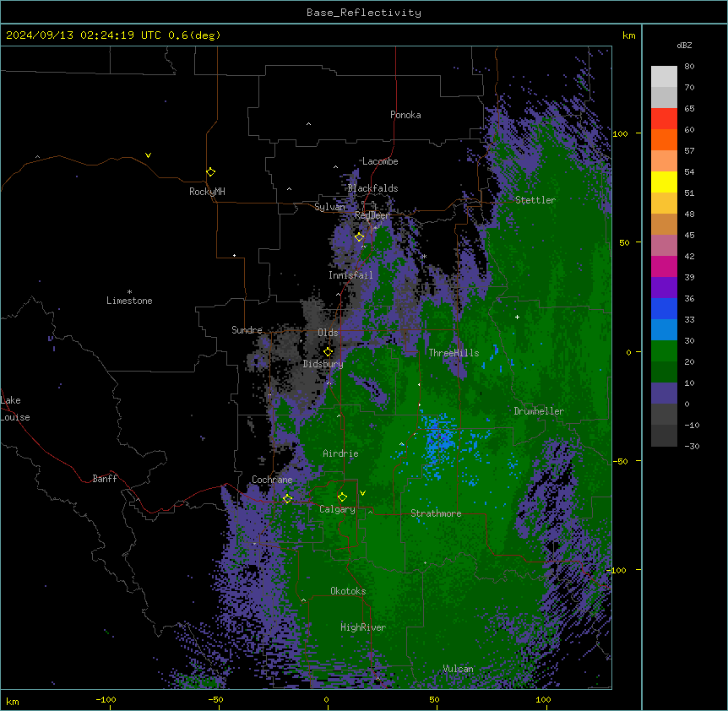Image resolution: width=728 pixels, height=711 pixels.
Task: Pick the violet 10–0 dBZ legend swatch
Action: [664, 393]
